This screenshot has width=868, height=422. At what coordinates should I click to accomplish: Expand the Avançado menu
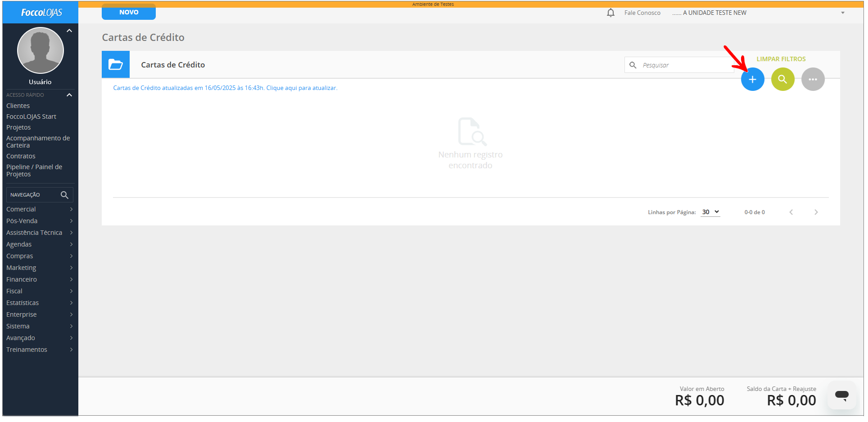pos(40,338)
